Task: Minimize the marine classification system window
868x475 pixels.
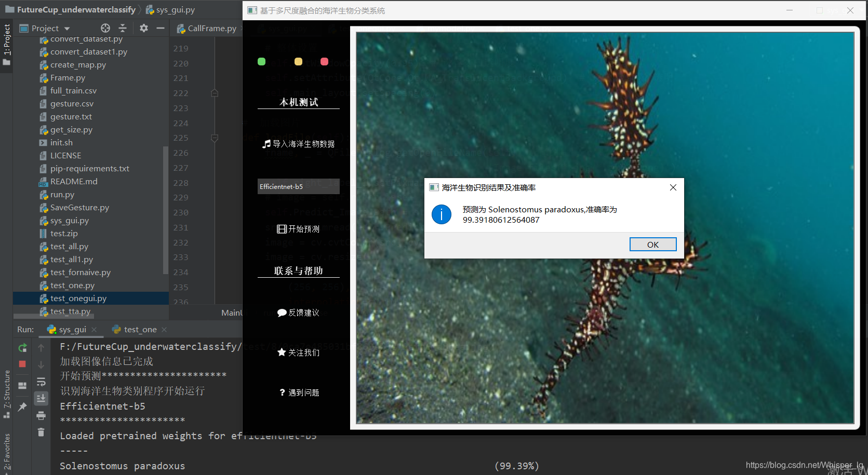Action: 790,10
